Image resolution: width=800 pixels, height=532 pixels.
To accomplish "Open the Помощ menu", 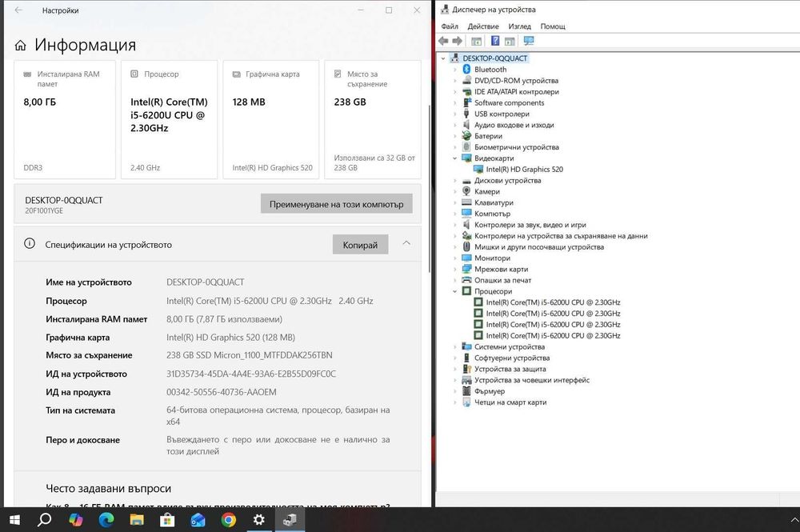I will click(553, 26).
